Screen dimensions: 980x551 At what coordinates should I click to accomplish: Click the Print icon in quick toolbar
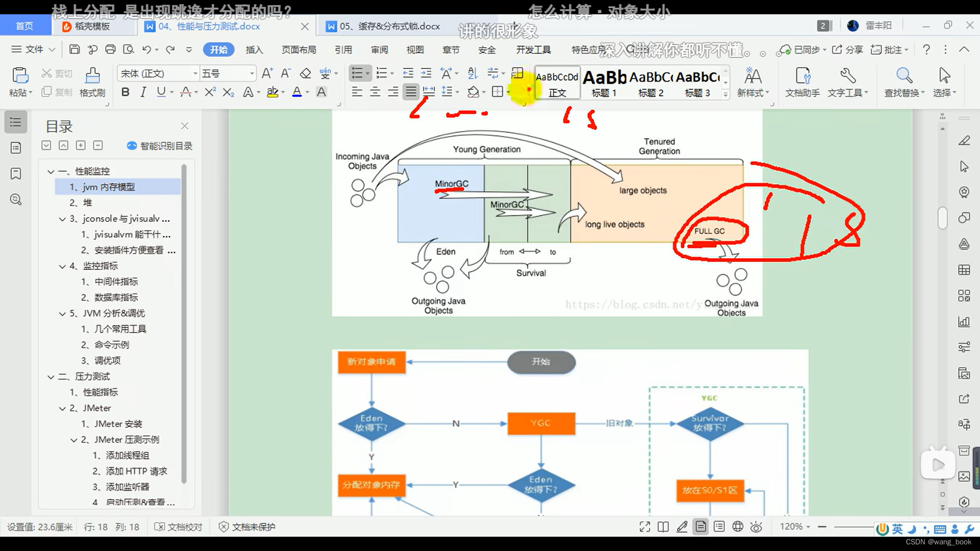(x=110, y=49)
